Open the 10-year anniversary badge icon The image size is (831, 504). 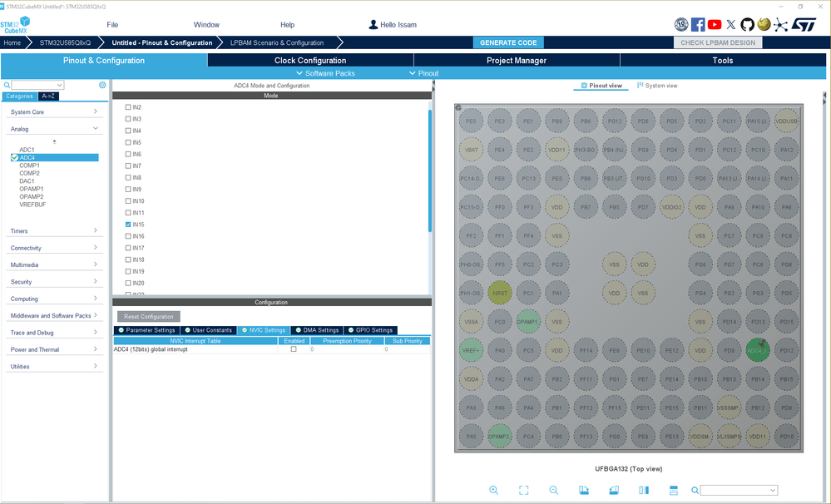(x=681, y=24)
